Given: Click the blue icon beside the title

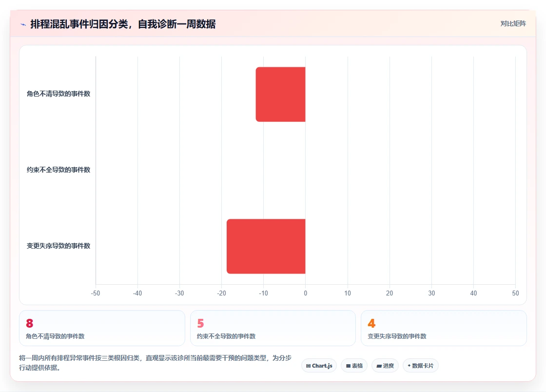Looking at the screenshot, I should pyautogui.click(x=23, y=24).
